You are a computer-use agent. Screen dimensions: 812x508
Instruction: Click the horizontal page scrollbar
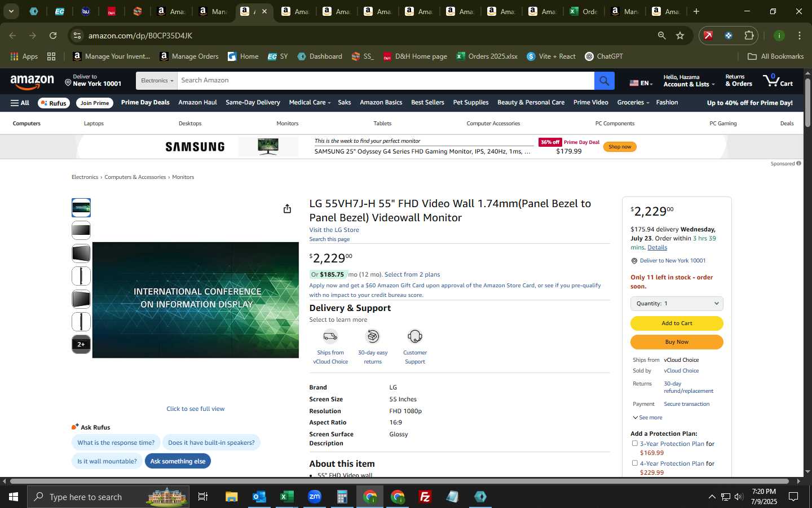tap(400, 481)
